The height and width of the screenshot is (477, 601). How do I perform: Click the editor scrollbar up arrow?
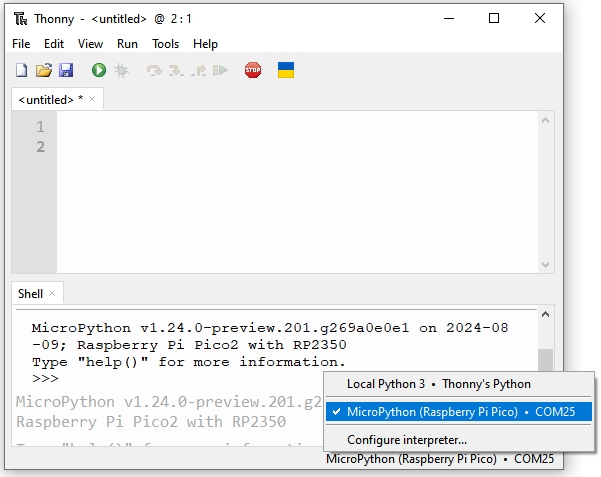(546, 120)
